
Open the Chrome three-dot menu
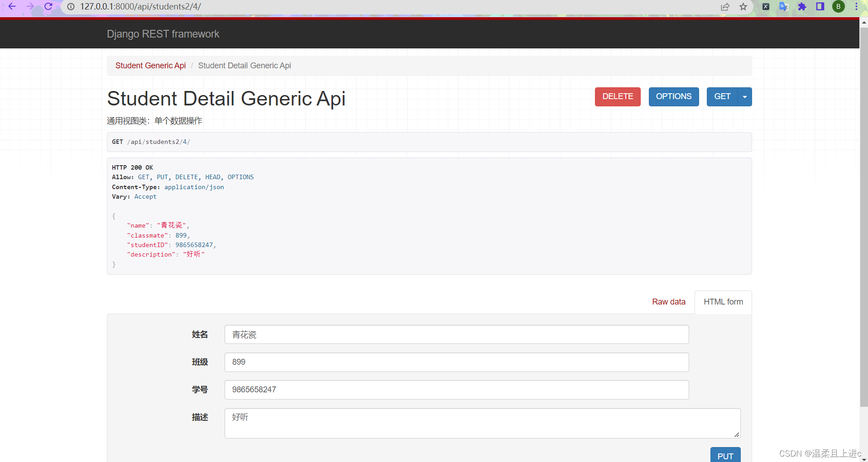pyautogui.click(x=856, y=6)
